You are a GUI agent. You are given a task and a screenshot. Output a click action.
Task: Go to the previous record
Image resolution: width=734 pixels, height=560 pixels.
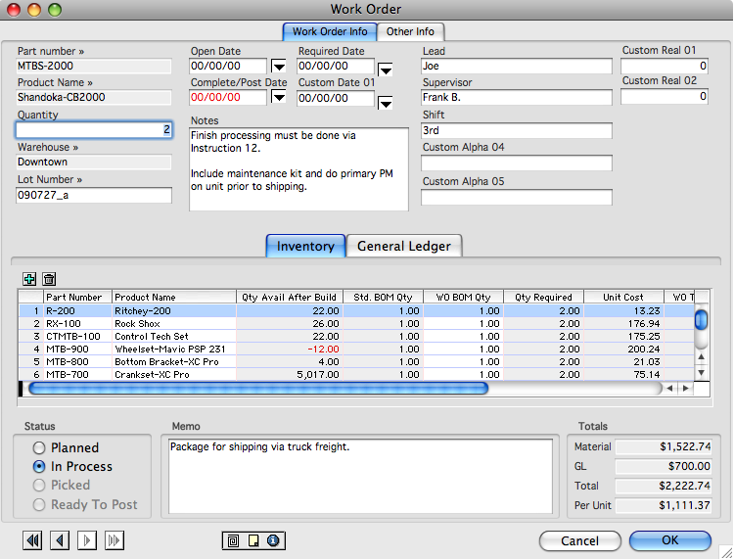pos(60,540)
